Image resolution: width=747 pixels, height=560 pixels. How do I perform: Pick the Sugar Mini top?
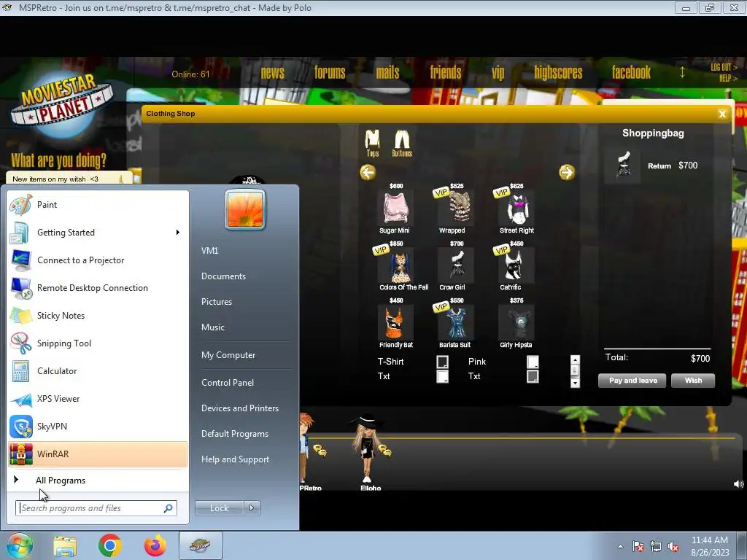[x=395, y=208]
